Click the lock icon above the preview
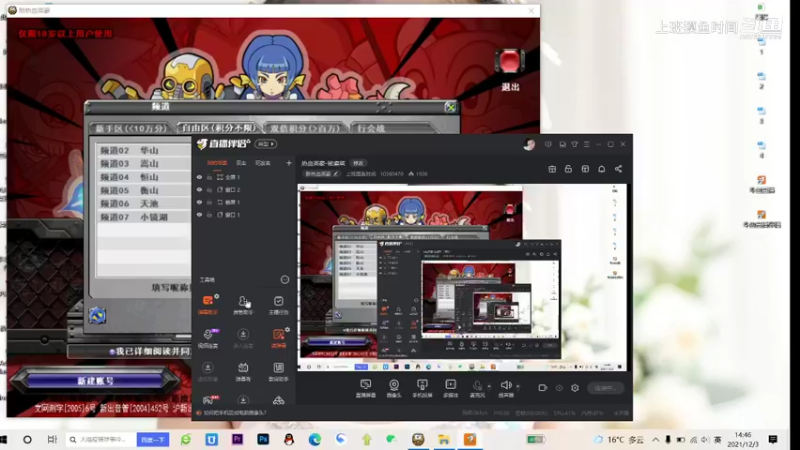This screenshot has height=450, width=800. tap(568, 169)
